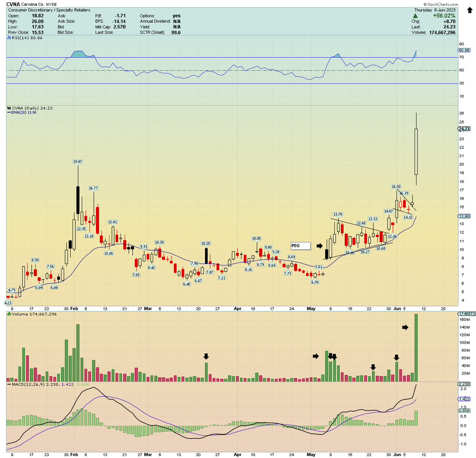Screen dimensions: 476x458
Task: Click the CVNA ticker symbol in header
Action: pyautogui.click(x=13, y=4)
